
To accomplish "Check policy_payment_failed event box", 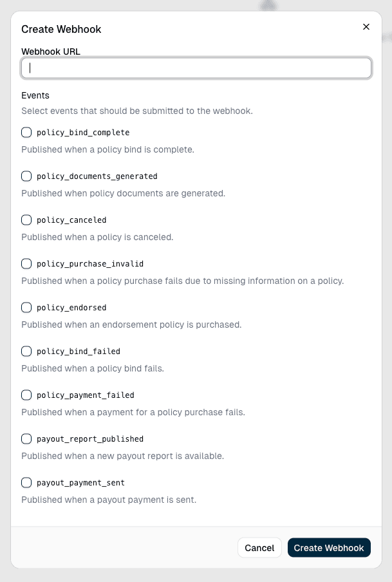I will pos(26,395).
